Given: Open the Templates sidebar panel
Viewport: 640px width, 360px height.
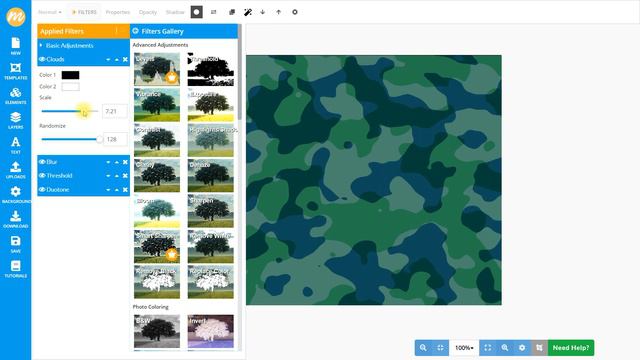Looking at the screenshot, I should pyautogui.click(x=16, y=71).
